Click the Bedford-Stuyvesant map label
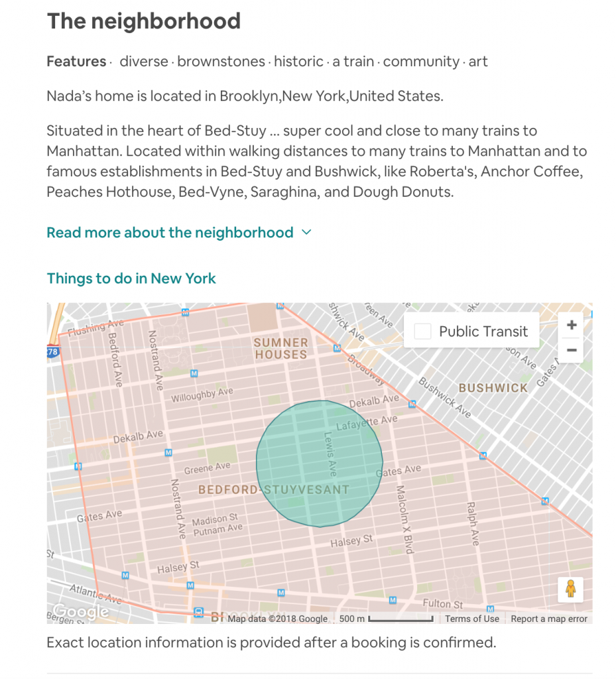The width and height of the screenshot is (616, 679). 274,490
